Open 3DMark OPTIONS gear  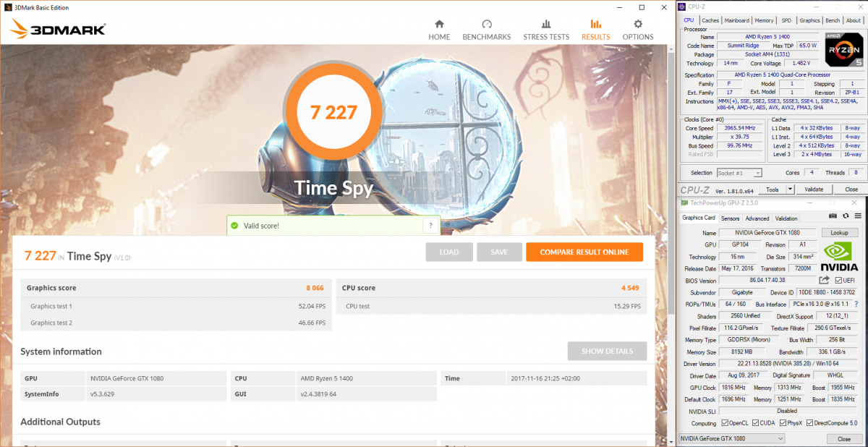tap(638, 30)
